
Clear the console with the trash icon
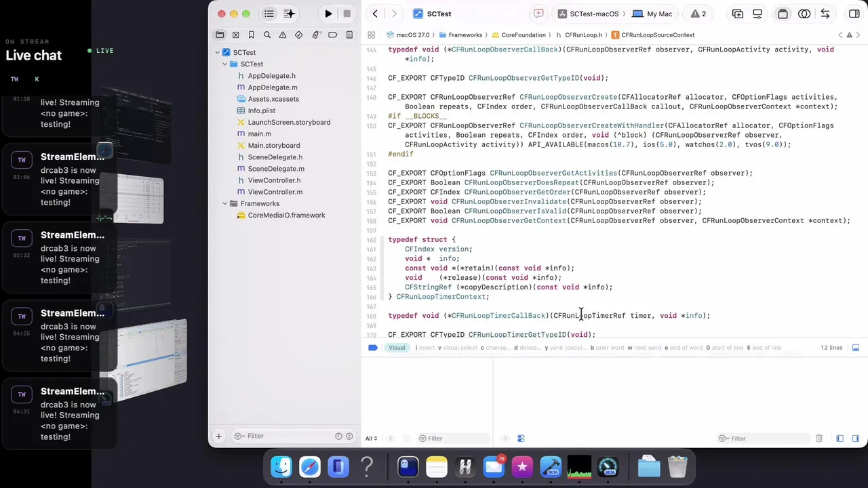819,439
